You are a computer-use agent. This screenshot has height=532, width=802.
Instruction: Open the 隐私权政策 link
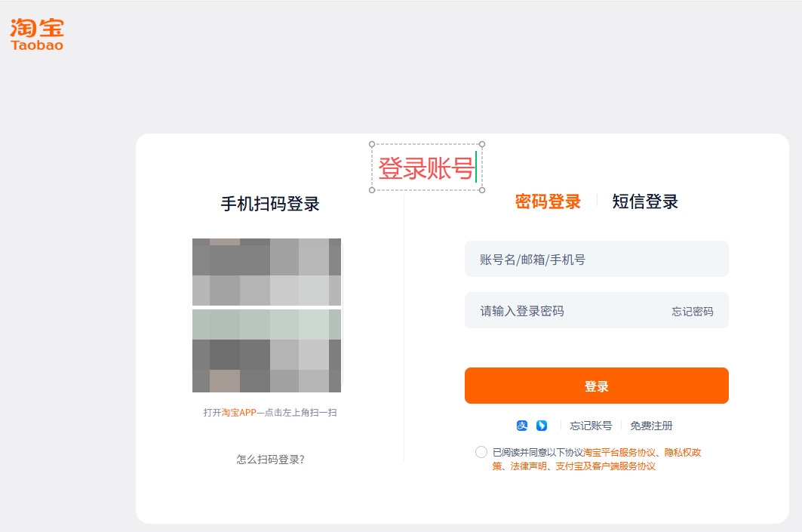683,453
